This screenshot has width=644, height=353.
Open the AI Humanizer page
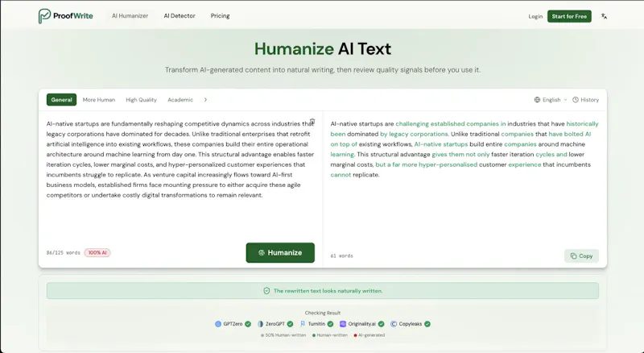130,16
